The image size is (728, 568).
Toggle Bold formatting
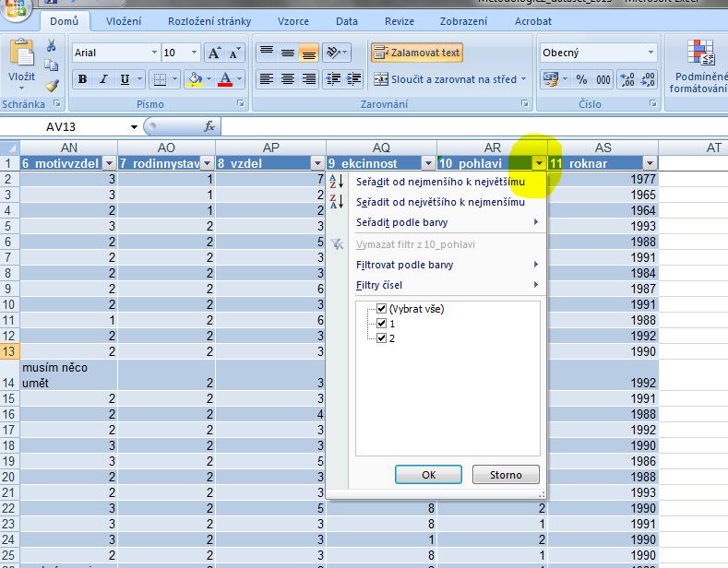[83, 79]
